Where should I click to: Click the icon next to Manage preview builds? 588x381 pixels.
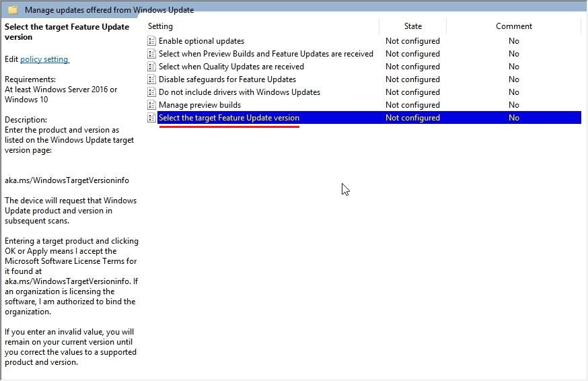pyautogui.click(x=151, y=105)
